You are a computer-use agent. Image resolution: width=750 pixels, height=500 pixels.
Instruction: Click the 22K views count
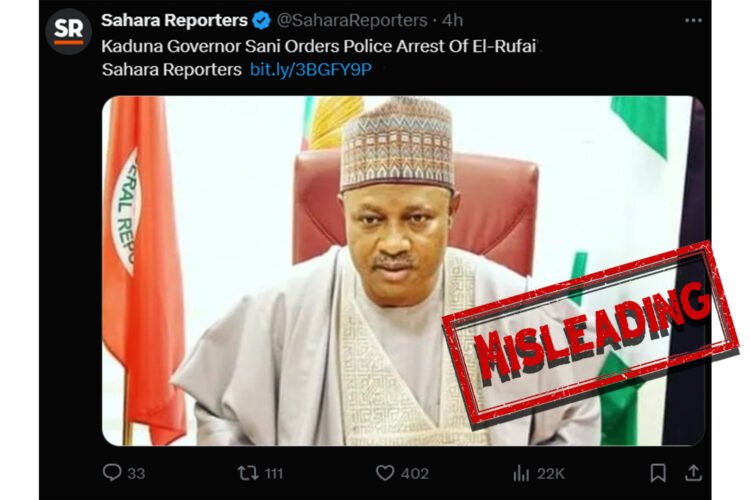551,474
